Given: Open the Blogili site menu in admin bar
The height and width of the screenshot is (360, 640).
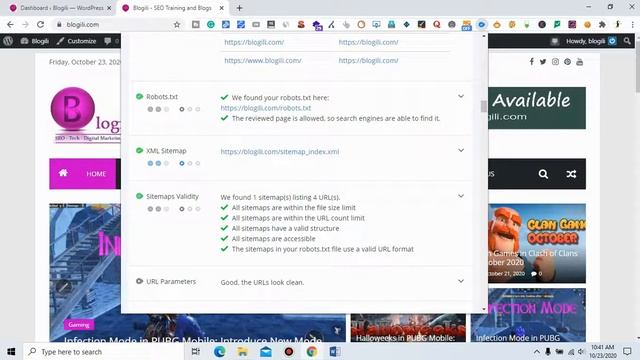Looking at the screenshot, I should click(x=35, y=41).
